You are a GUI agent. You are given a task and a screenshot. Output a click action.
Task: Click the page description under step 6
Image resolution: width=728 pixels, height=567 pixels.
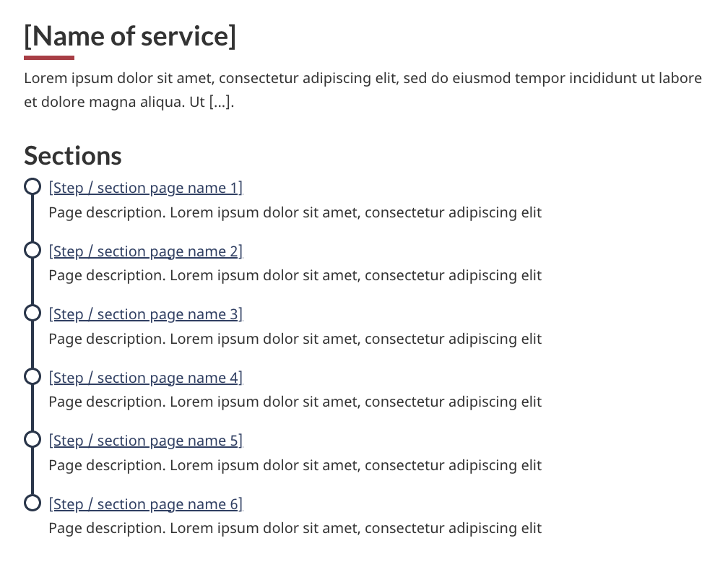pos(295,528)
